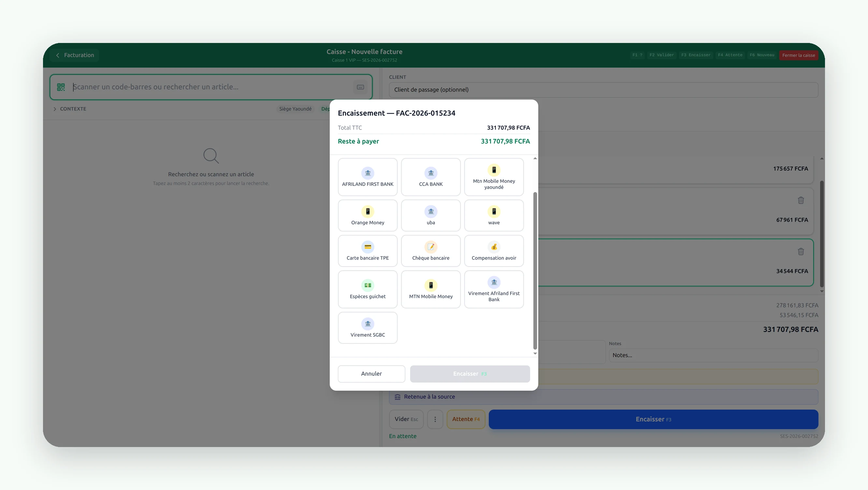This screenshot has width=868, height=490.
Task: Click the QR code scanner icon
Action: pyautogui.click(x=61, y=87)
